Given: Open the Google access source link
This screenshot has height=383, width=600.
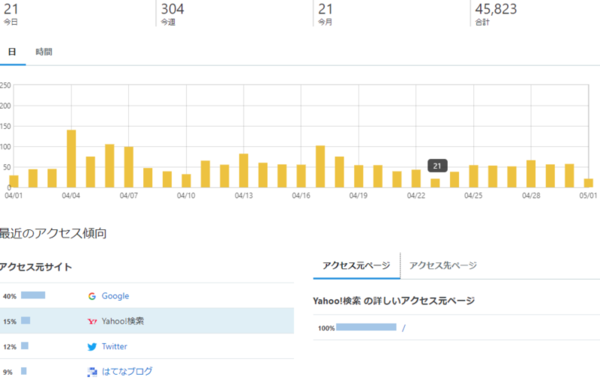Looking at the screenshot, I should pos(115,296).
